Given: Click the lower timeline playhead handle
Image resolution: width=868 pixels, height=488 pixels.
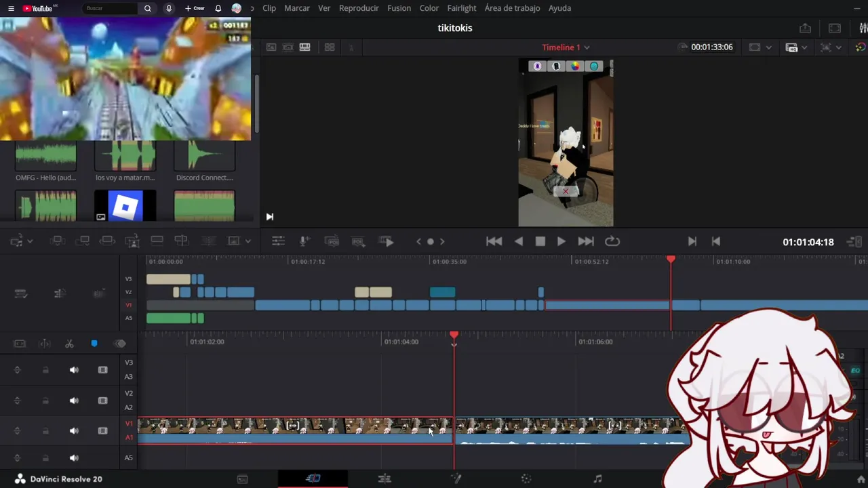Looking at the screenshot, I should coord(454,336).
